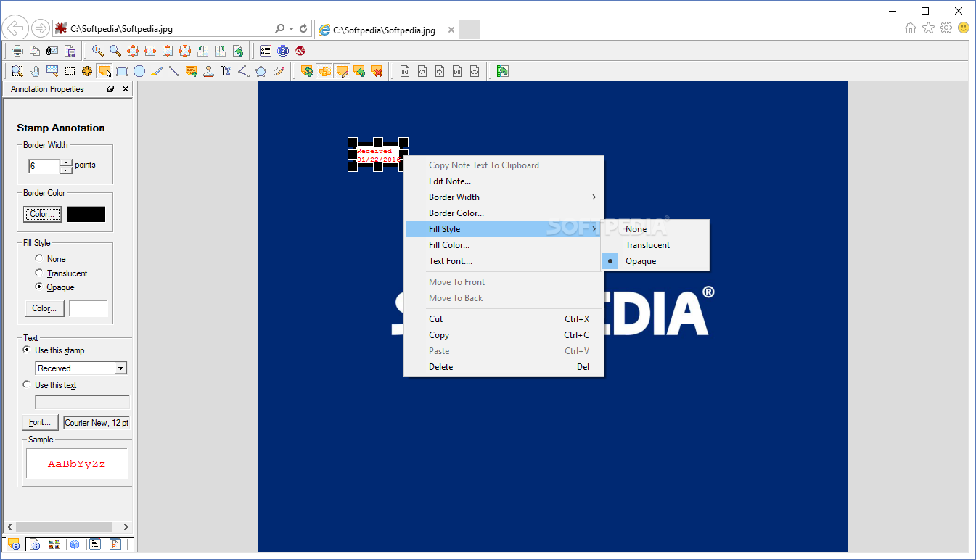Select the Highlighter annotation tool

click(157, 71)
